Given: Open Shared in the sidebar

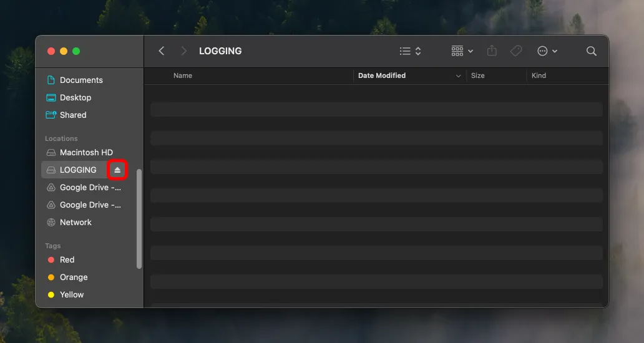Looking at the screenshot, I should [x=73, y=115].
